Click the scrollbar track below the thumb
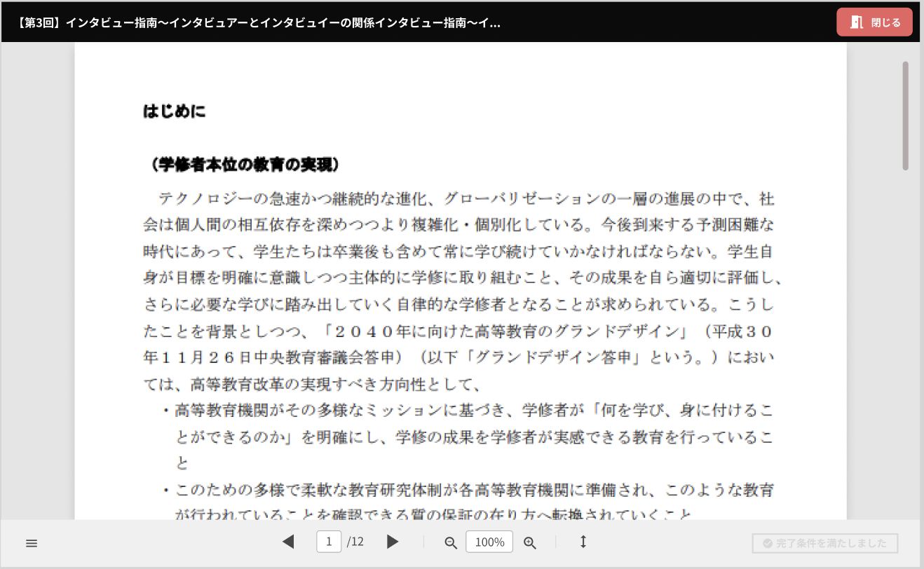This screenshot has width=924, height=569. click(905, 350)
